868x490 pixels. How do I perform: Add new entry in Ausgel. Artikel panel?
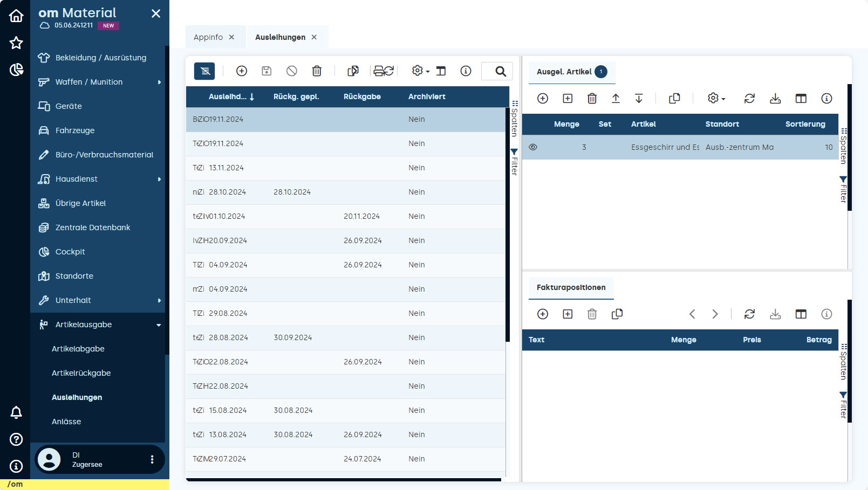pyautogui.click(x=543, y=99)
